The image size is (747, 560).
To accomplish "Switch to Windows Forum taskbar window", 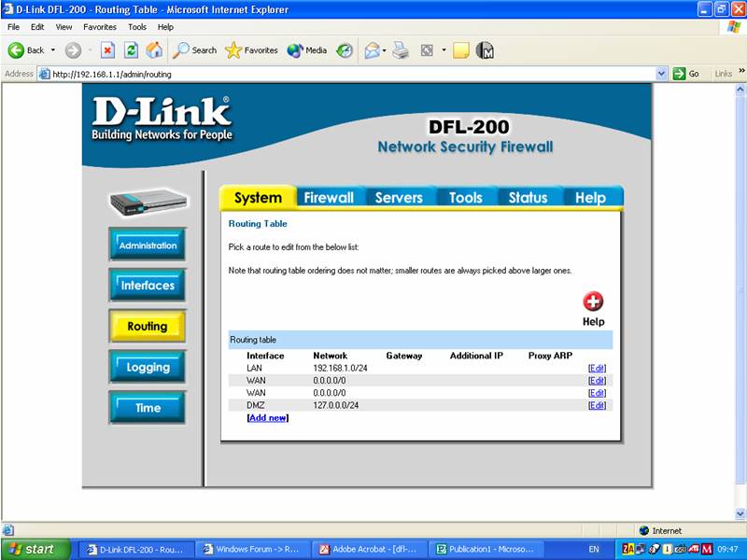I will pos(252,549).
